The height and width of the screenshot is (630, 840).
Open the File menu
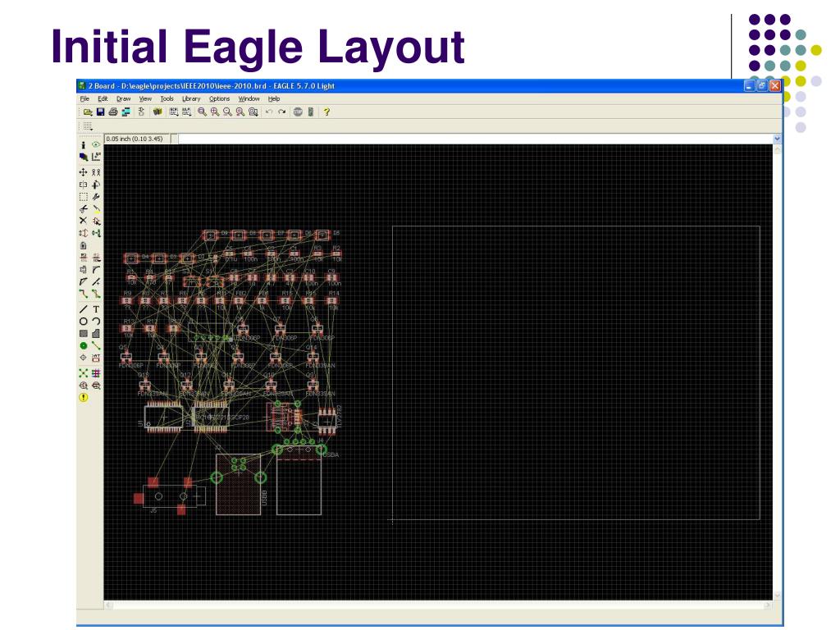tap(84, 99)
